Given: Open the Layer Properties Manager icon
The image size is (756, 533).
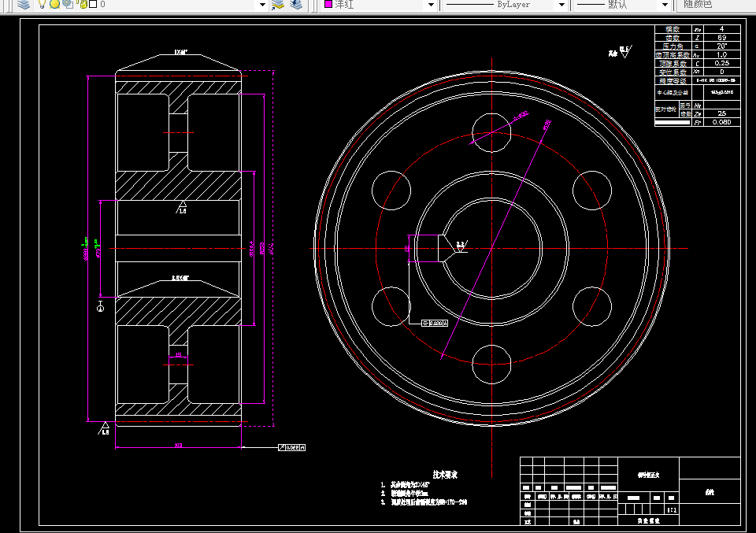Looking at the screenshot, I should tap(23, 5).
